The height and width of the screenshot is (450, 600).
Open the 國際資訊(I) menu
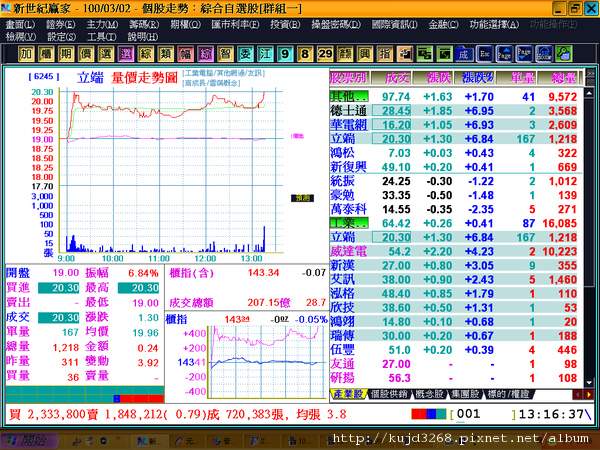click(395, 25)
